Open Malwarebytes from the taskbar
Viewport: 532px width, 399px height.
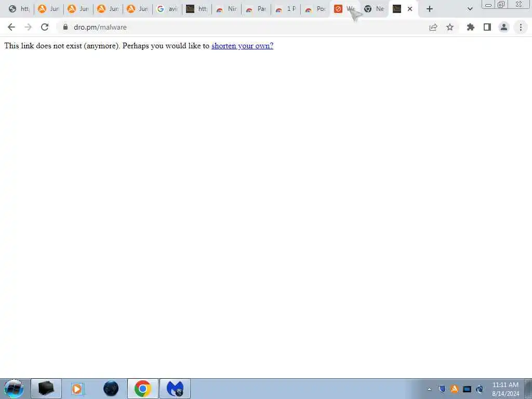pos(175,389)
